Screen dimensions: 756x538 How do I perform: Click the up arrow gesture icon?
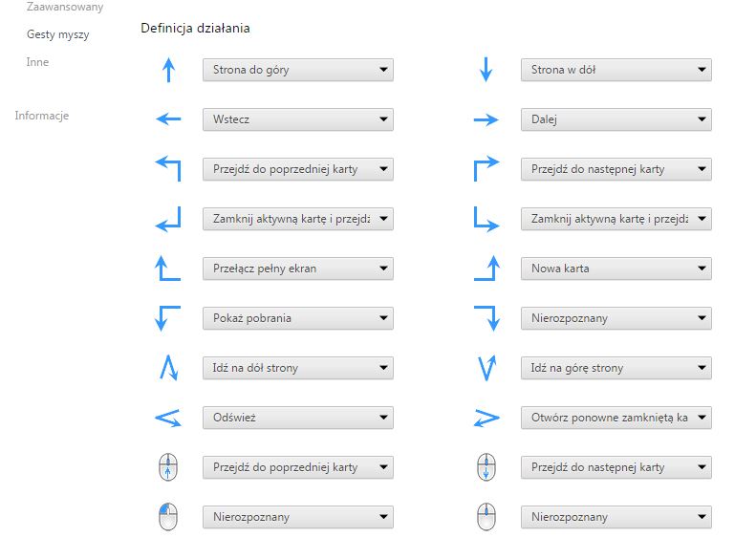(168, 70)
